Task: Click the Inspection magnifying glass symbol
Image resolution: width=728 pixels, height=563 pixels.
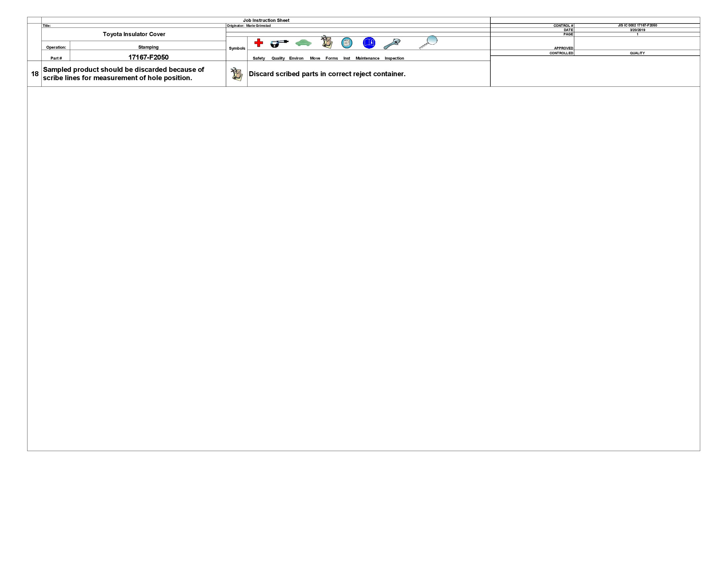Action: [431, 41]
